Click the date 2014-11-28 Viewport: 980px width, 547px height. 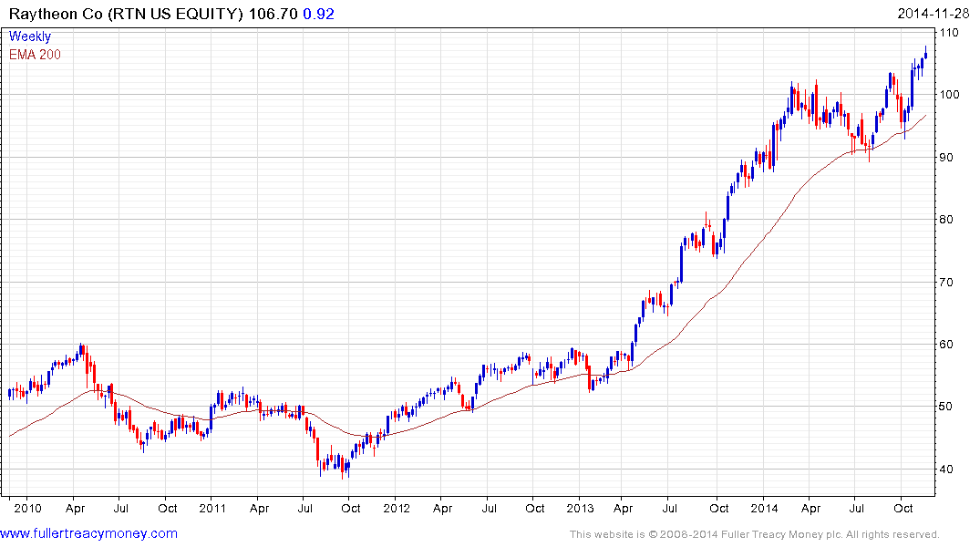934,13
